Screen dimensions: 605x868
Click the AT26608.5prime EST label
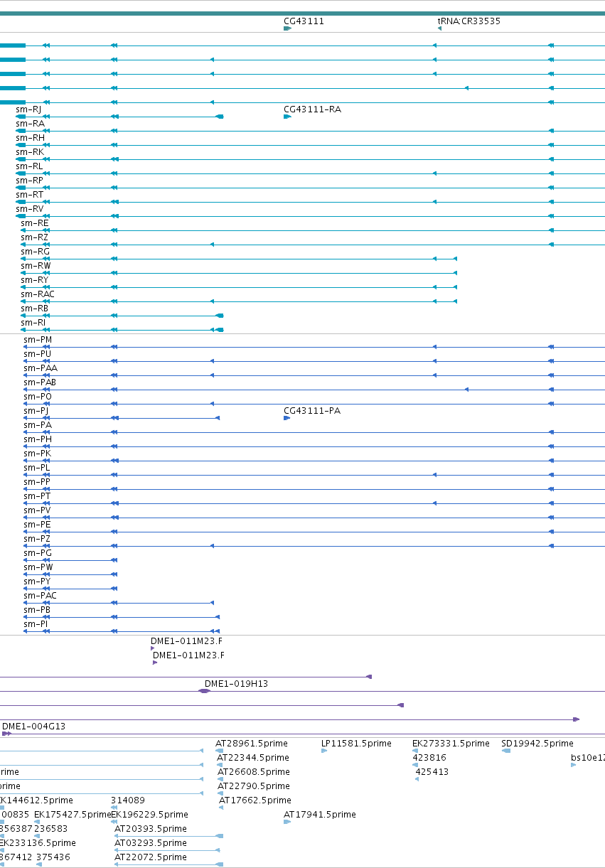pyautogui.click(x=254, y=772)
